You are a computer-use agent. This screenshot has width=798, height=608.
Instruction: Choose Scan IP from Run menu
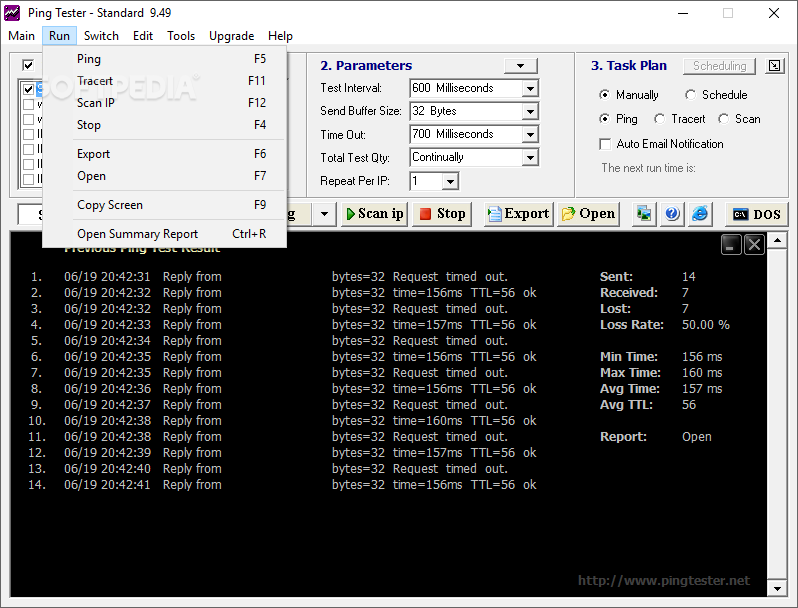tap(165, 103)
